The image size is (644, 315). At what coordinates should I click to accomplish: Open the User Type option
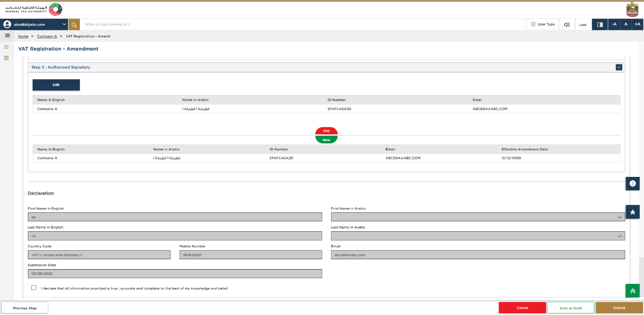click(x=542, y=24)
